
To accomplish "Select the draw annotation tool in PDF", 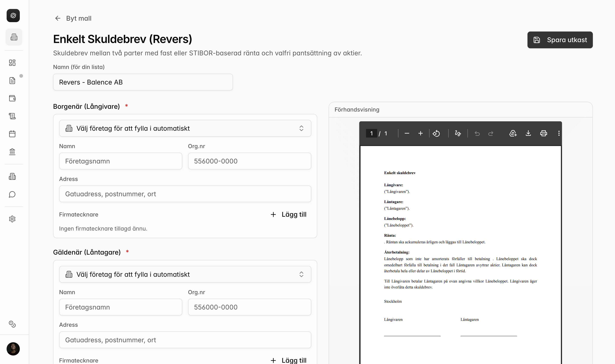I will [458, 133].
